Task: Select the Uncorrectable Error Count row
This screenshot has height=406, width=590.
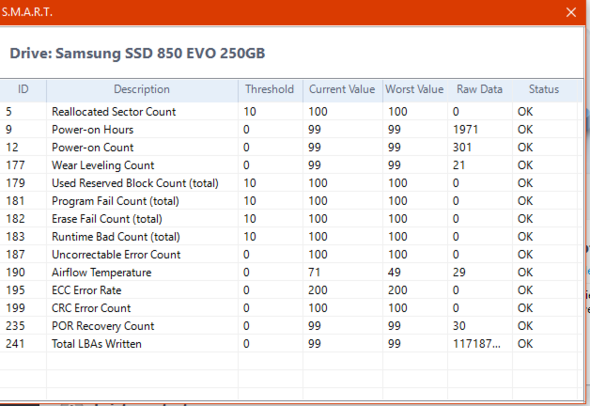Action: tap(289, 254)
